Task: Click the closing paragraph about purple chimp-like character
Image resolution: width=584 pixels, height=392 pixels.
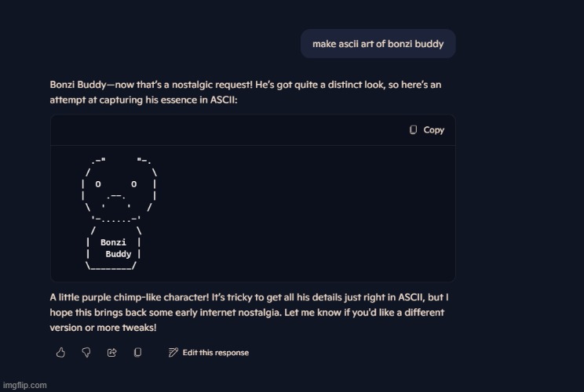Action: click(x=249, y=312)
